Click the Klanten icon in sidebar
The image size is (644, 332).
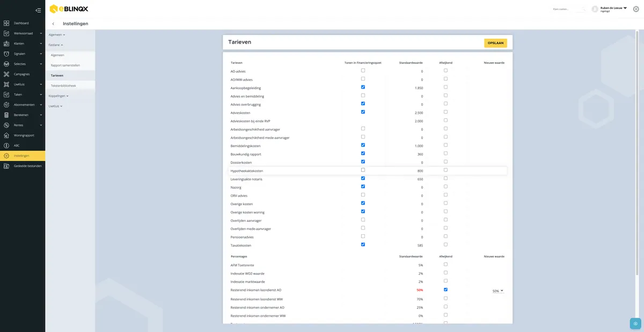click(6, 44)
